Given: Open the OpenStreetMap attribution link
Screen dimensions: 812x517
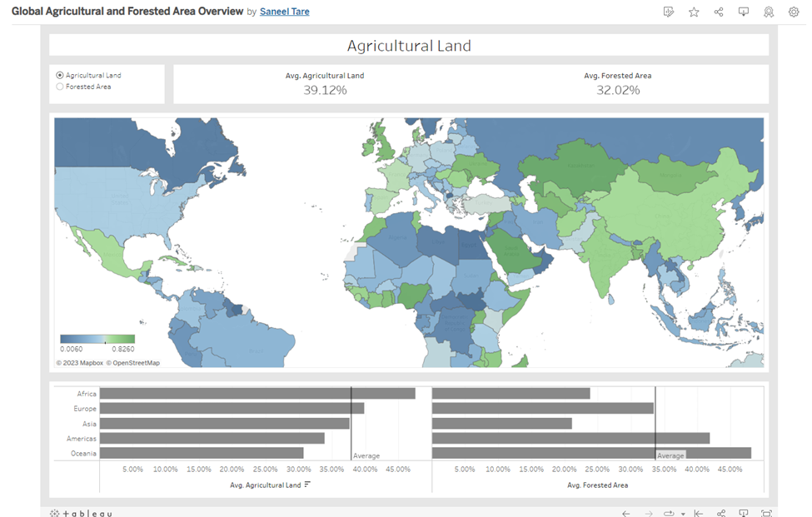Looking at the screenshot, I should pyautogui.click(x=134, y=362).
